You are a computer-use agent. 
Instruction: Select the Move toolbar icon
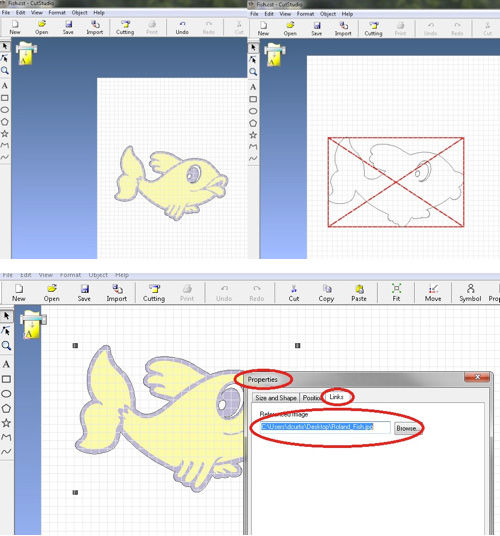[x=433, y=293]
